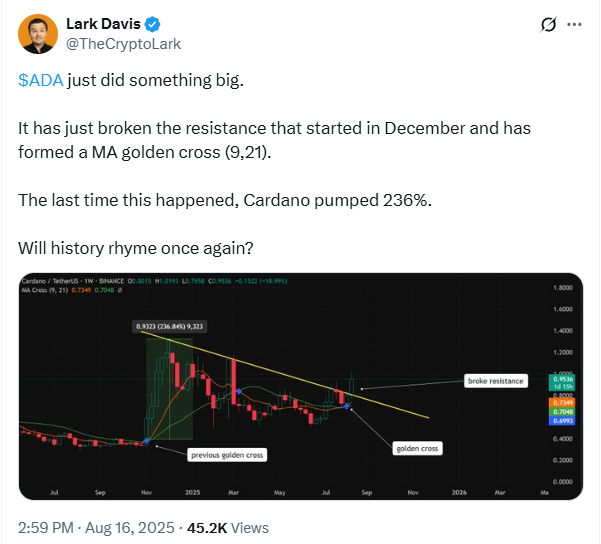The image size is (601, 544).
Task: Open Lark Davis's profile picture
Action: point(36,34)
